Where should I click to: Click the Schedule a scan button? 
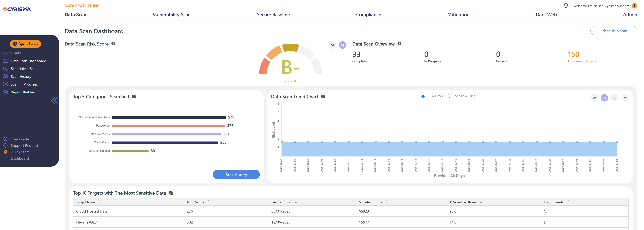(x=614, y=31)
